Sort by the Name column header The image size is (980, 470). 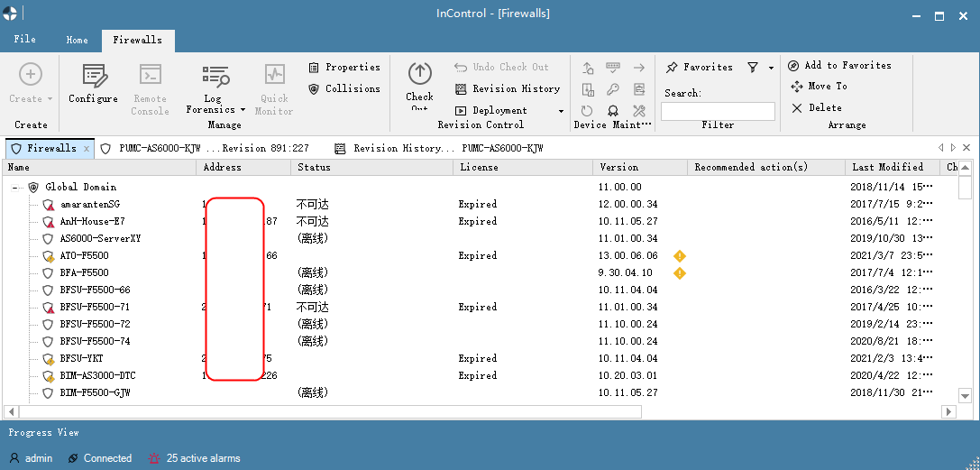click(x=99, y=168)
